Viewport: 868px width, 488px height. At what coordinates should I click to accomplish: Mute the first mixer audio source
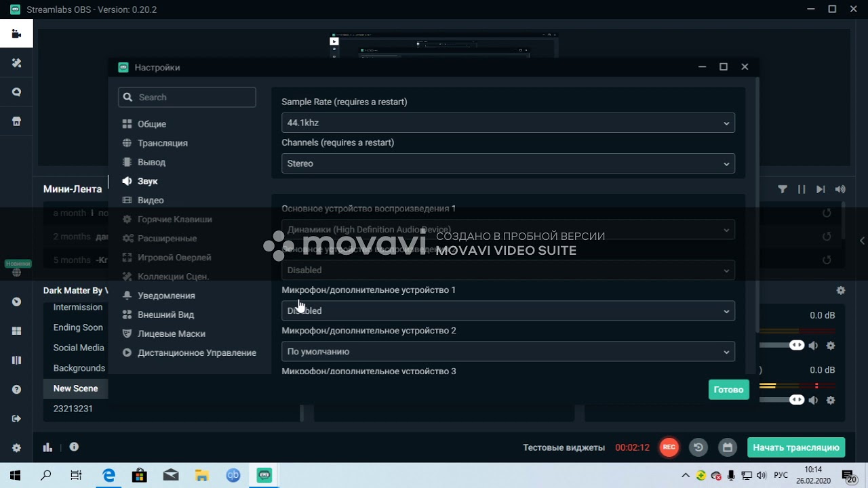point(813,346)
